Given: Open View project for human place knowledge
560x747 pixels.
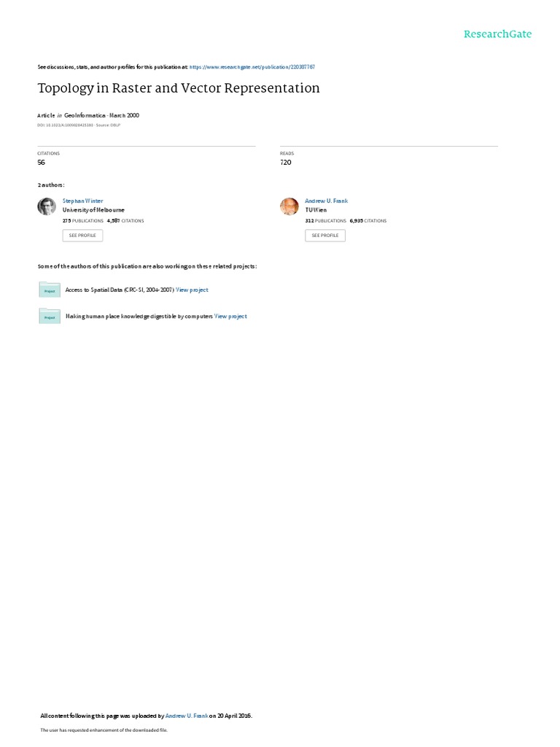Looking at the screenshot, I should tap(230, 317).
